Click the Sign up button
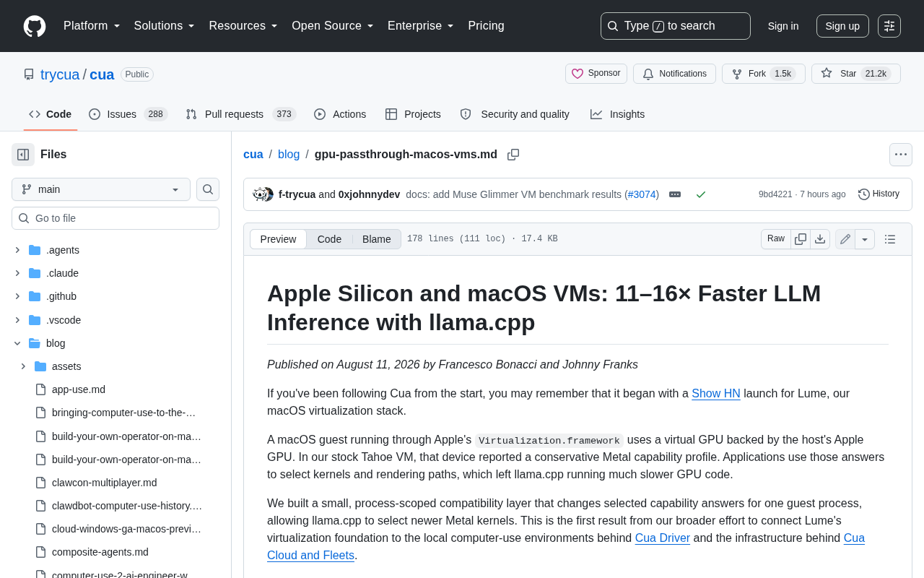924x578 pixels. coord(842,26)
